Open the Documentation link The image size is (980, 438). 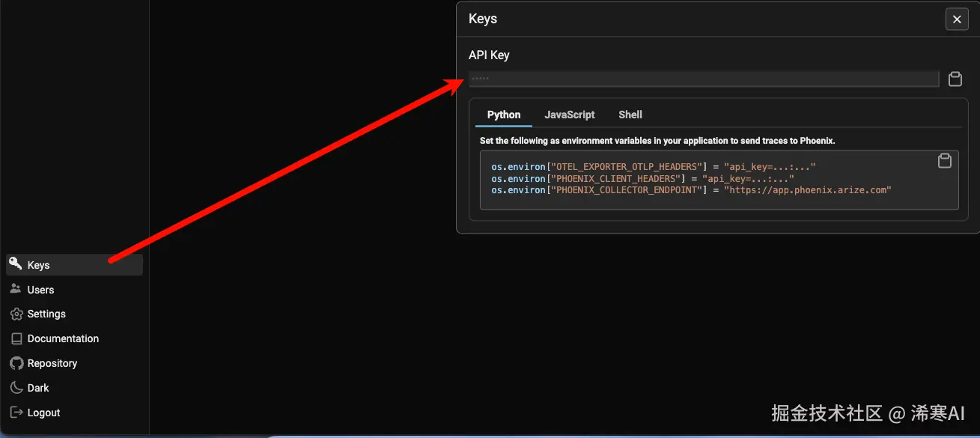tap(74, 338)
